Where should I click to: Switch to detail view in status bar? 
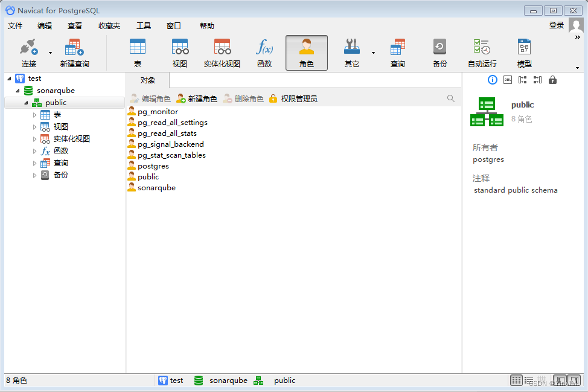pyautogui.click(x=529, y=381)
